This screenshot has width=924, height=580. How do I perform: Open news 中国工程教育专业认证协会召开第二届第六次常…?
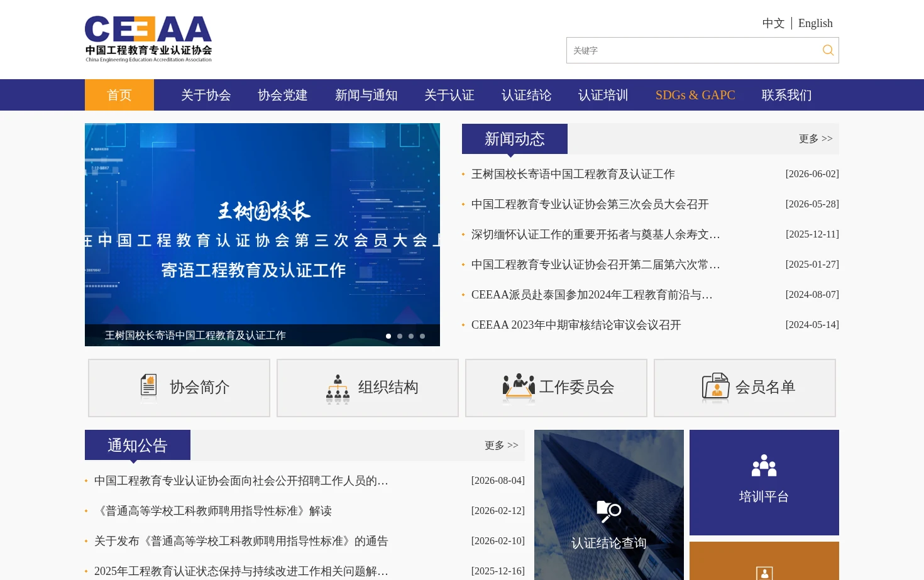point(596,265)
